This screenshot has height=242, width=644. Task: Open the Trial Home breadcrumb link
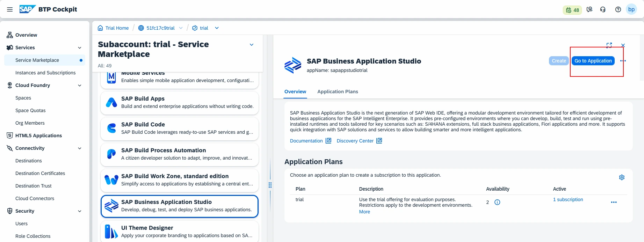[x=117, y=28]
